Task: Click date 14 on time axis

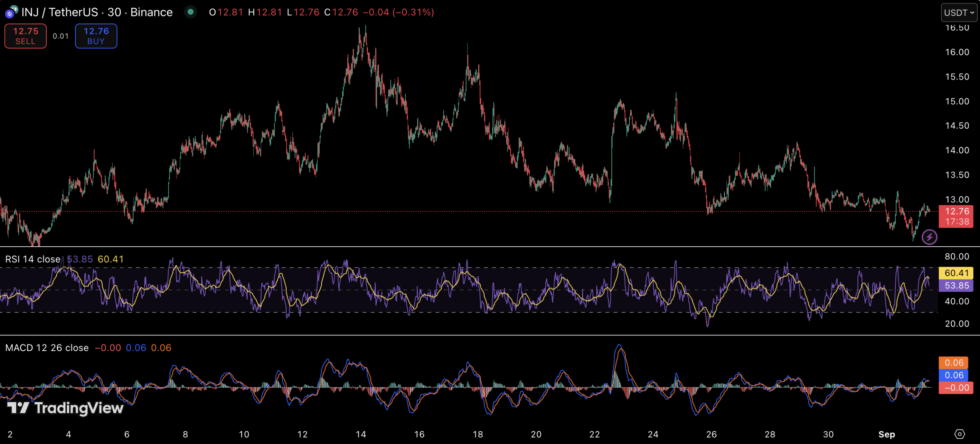Action: (x=361, y=434)
